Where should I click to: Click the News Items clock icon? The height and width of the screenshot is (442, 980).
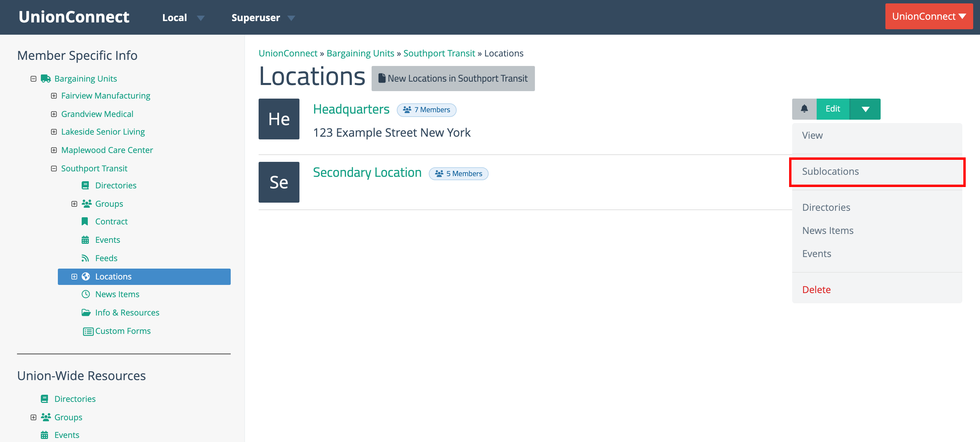86,294
